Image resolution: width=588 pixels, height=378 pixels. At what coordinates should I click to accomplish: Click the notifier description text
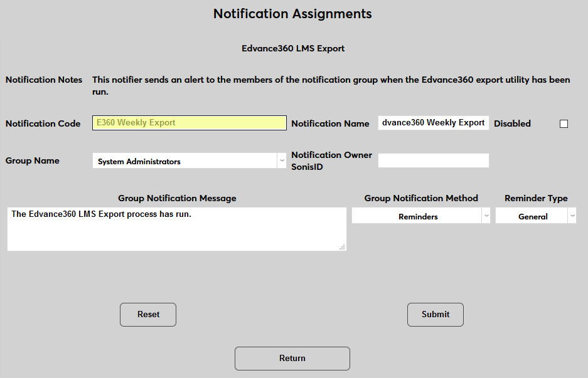click(x=331, y=85)
